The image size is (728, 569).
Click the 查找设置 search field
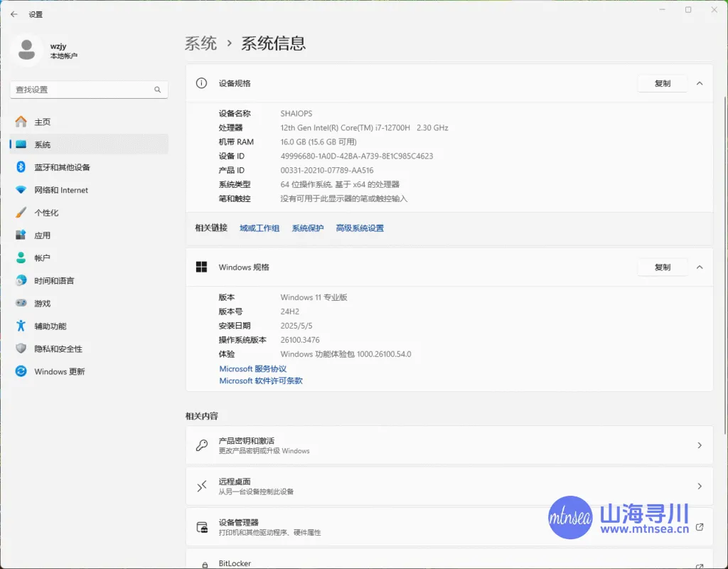click(89, 90)
